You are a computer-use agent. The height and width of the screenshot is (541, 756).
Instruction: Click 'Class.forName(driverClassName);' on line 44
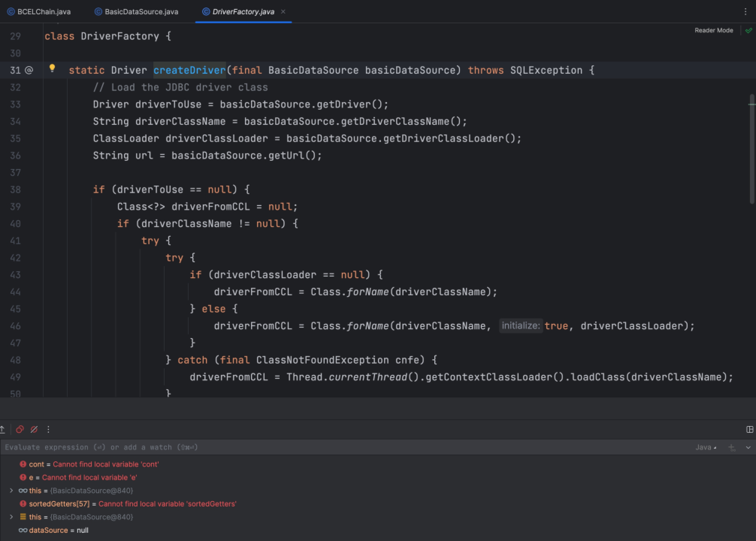pyautogui.click(x=404, y=292)
